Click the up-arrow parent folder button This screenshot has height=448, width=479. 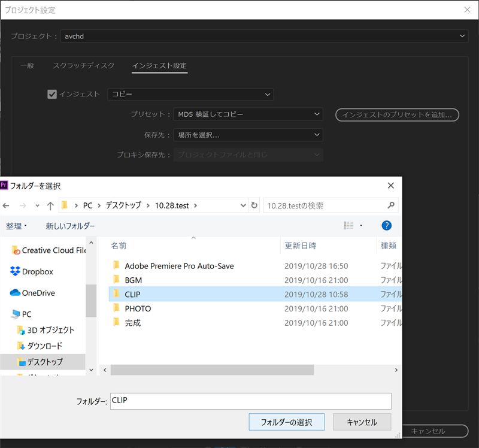pos(50,205)
